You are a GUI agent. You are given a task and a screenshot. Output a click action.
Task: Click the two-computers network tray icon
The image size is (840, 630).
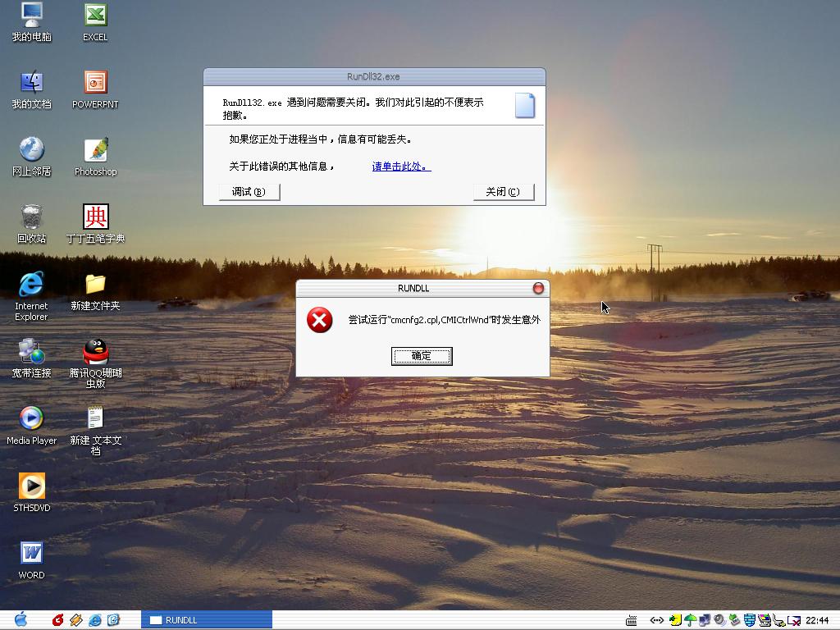coord(705,620)
